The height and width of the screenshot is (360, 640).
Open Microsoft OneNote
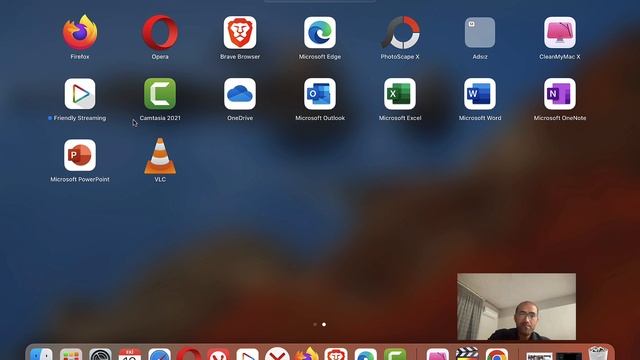tap(560, 94)
